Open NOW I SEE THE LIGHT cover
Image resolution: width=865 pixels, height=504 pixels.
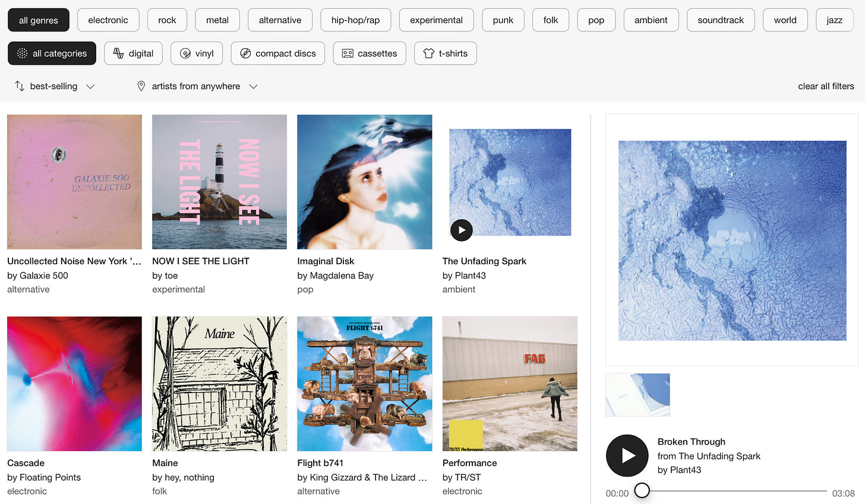coord(219,182)
